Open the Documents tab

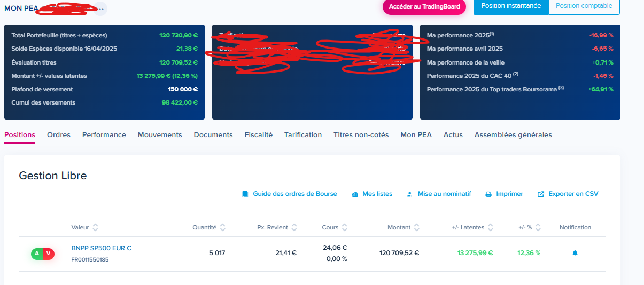point(213,135)
